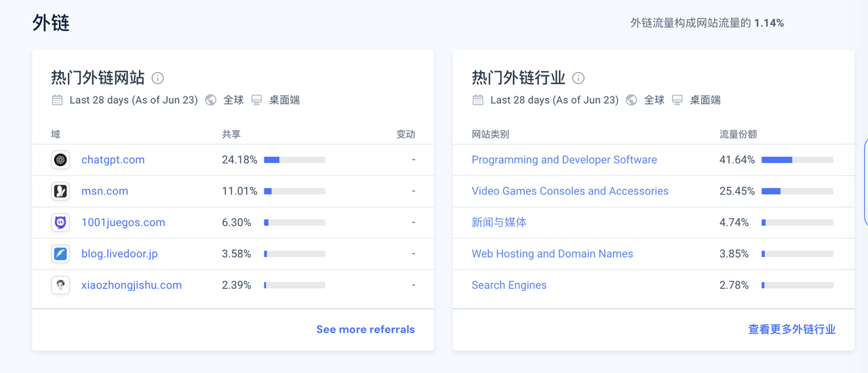Open the 新闻与媒体 category link
Screen dimensions: 868x373
point(498,222)
